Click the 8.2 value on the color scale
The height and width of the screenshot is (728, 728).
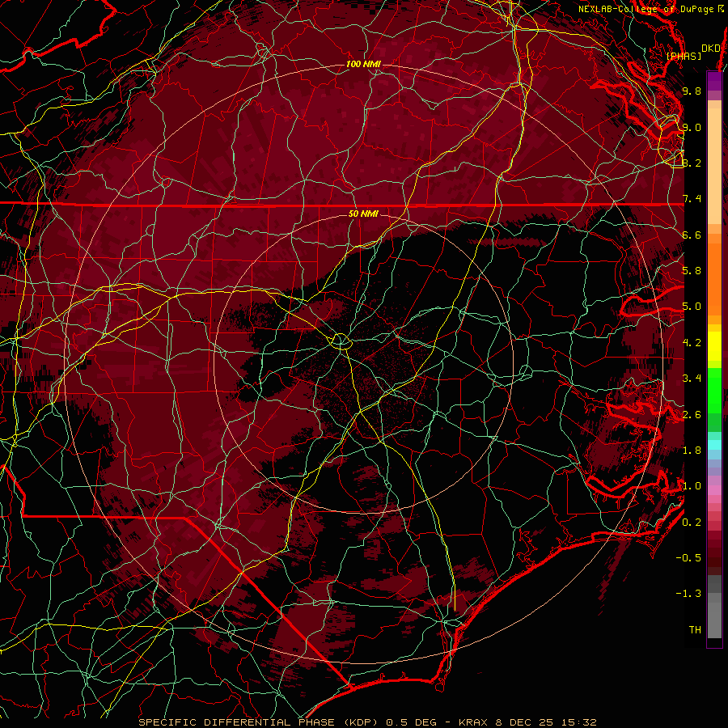(692, 163)
